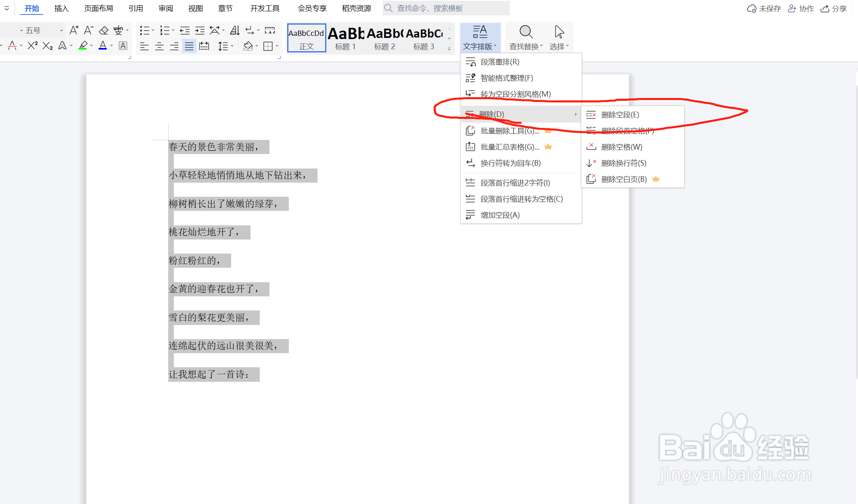Choose 删除空白页(B)

click(x=633, y=179)
